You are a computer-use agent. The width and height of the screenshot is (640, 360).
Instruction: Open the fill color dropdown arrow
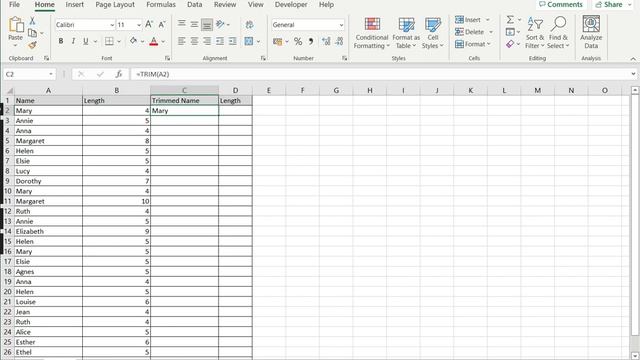(142, 42)
